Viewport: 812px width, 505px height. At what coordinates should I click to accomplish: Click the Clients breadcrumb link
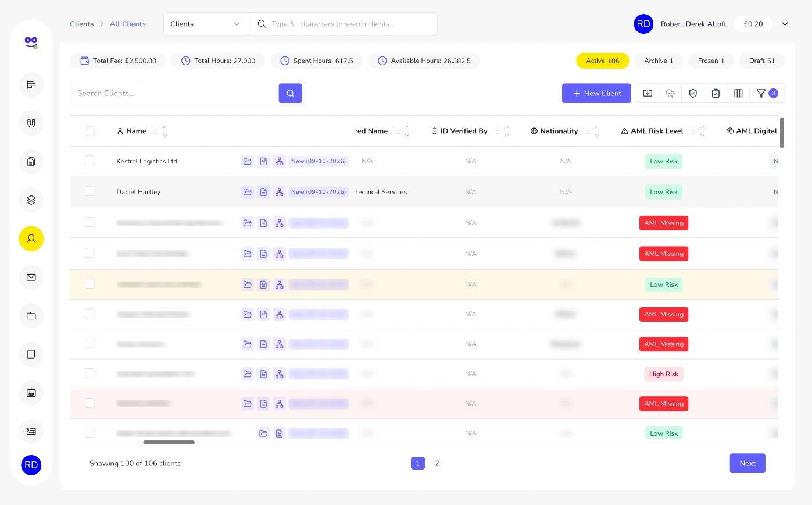tap(82, 24)
